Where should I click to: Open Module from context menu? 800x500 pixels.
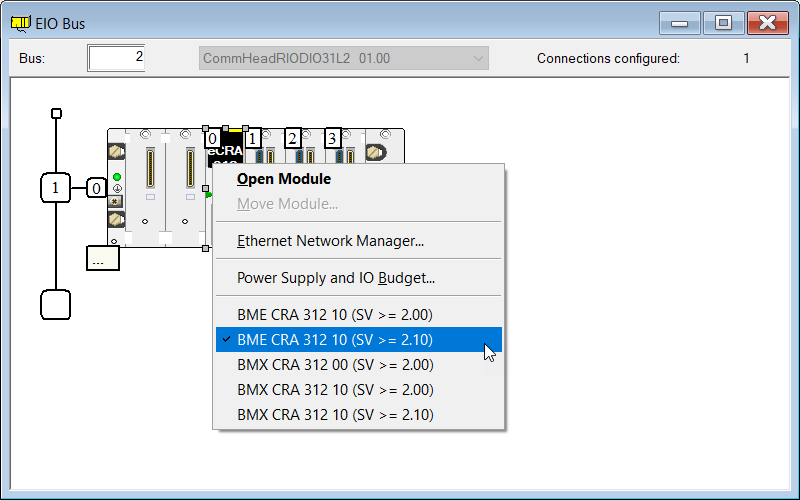click(359, 179)
